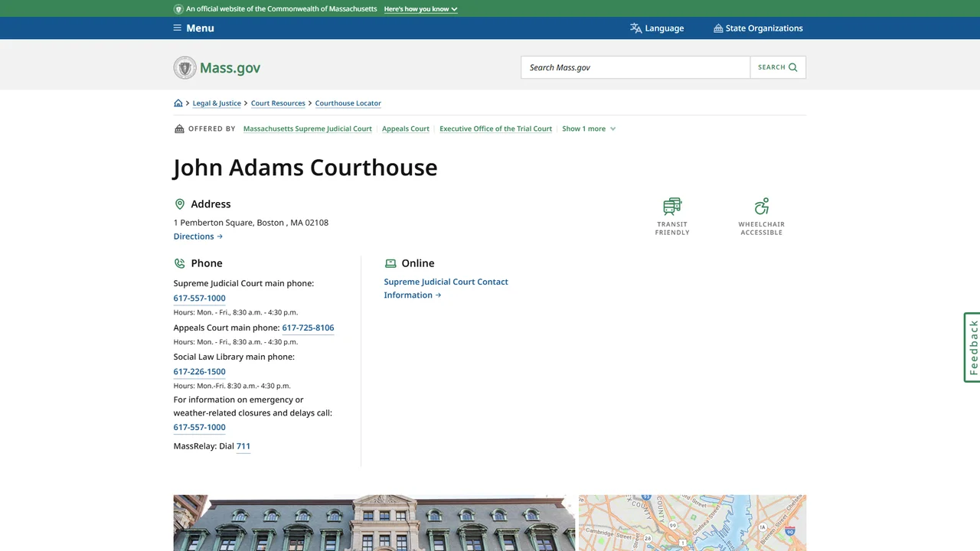This screenshot has height=551, width=980.
Task: Click the Transit Friendly bus icon
Action: click(x=672, y=207)
